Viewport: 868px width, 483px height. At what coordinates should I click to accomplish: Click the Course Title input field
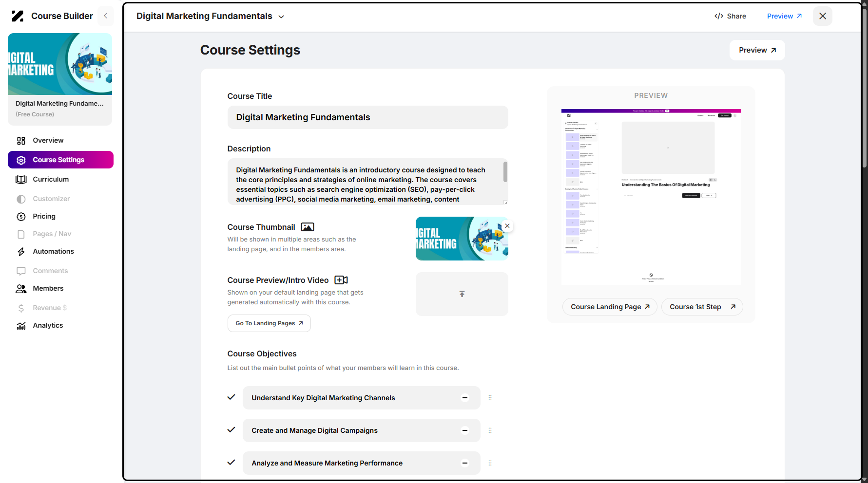tap(367, 117)
